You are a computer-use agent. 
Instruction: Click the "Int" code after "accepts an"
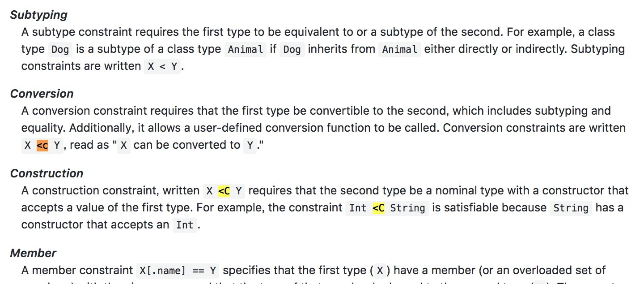click(x=185, y=225)
